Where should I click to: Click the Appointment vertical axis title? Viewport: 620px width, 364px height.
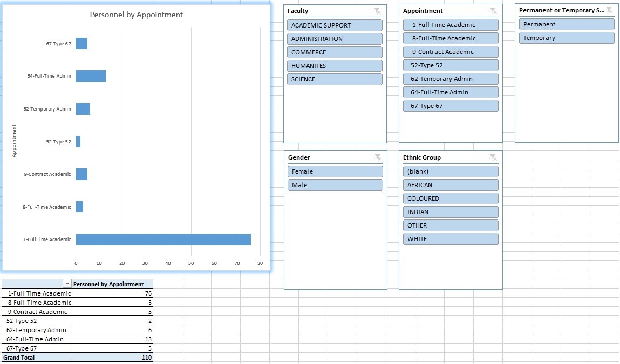[x=15, y=141]
